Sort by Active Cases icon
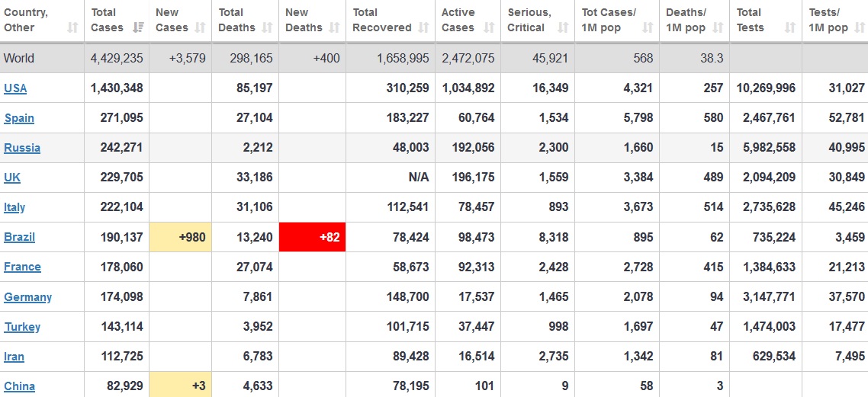868x397 pixels. click(x=489, y=27)
